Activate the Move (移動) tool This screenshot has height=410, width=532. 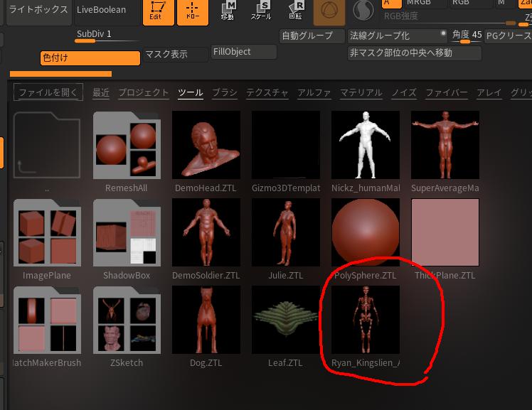[x=228, y=11]
